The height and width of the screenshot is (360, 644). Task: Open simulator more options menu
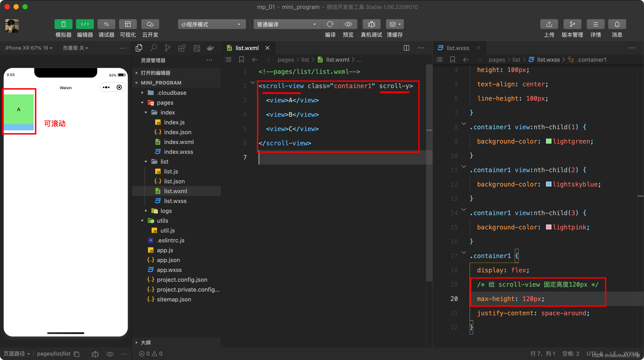pyautogui.click(x=122, y=48)
